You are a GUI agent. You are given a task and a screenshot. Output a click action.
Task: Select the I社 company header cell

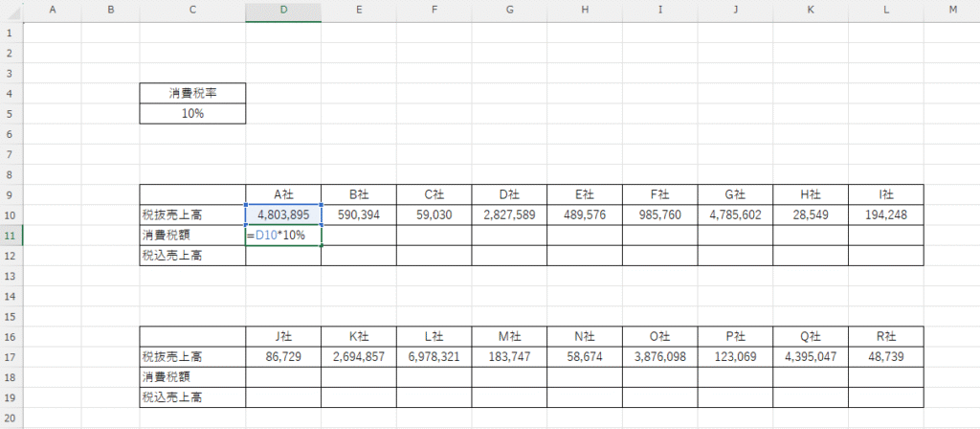pyautogui.click(x=885, y=194)
